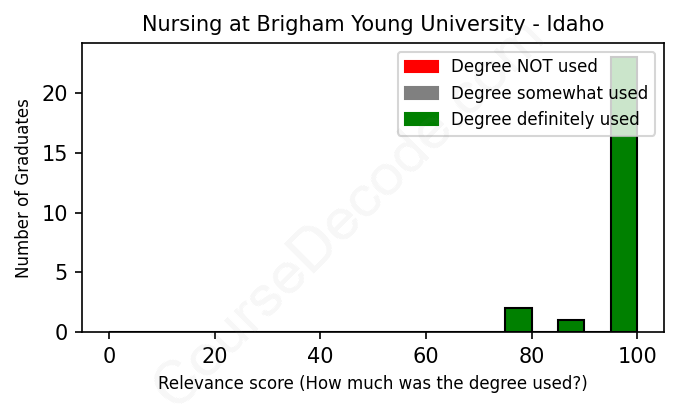Screen dimensions: 678x408
Task: Select the Degree NOT used legend label
Action: coord(524,67)
